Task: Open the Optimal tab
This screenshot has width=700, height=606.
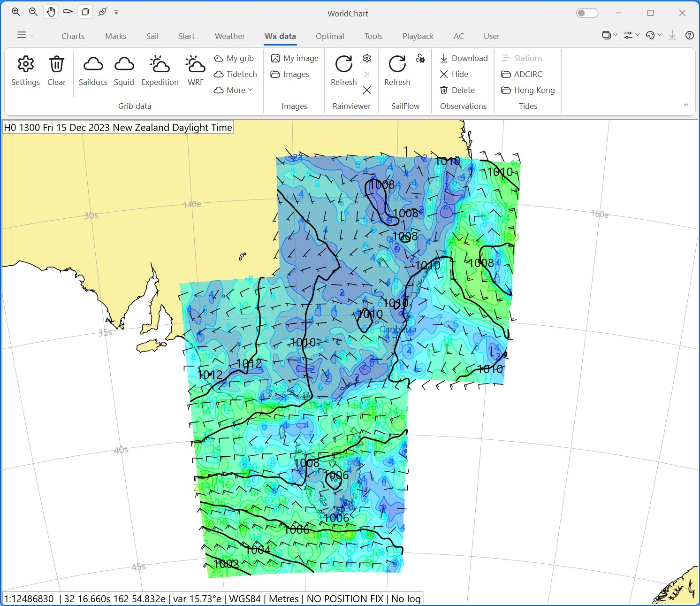Action: pyautogui.click(x=330, y=36)
